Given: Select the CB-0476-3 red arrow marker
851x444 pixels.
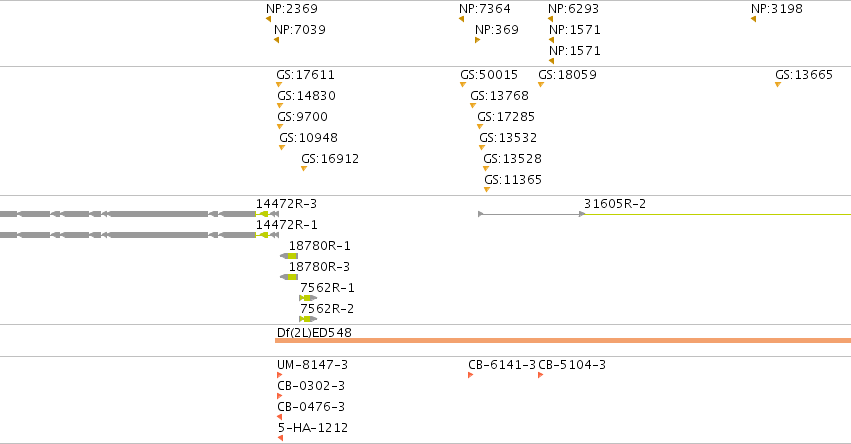Looking at the screenshot, I should click(x=280, y=417).
